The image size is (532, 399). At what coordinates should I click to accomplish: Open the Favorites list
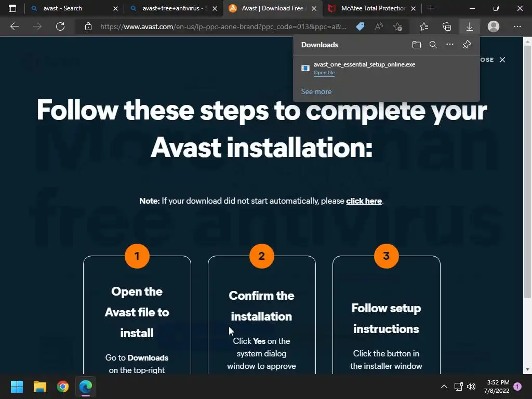pos(424,26)
